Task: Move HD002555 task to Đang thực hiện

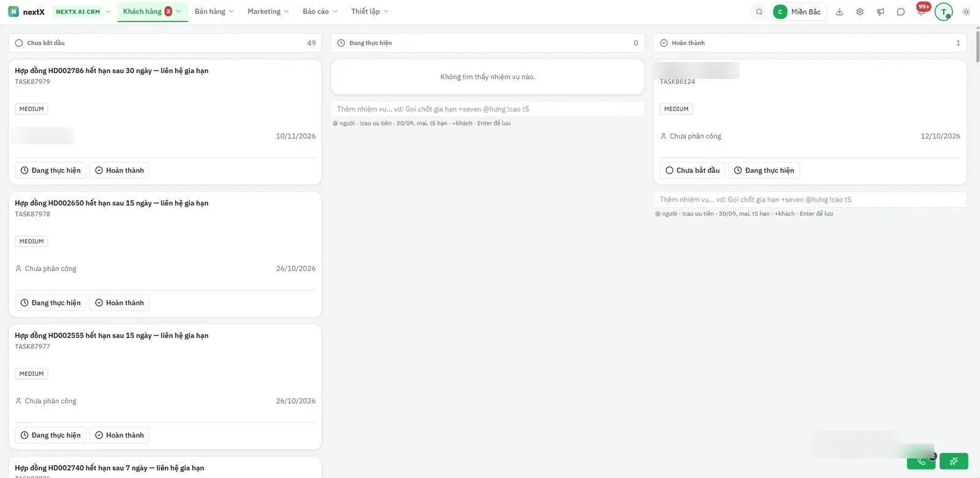Action: pos(50,435)
